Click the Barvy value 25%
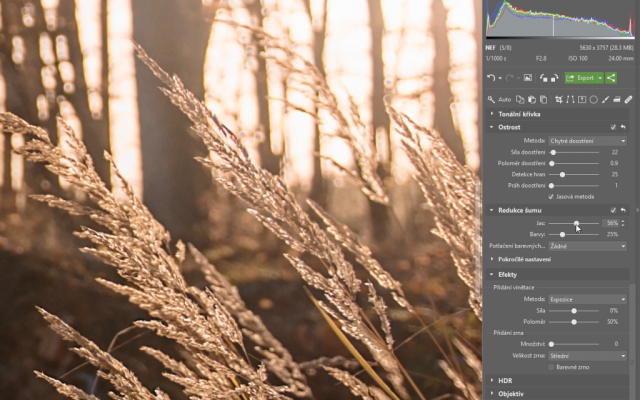Screen dimensions: 640x400 (612, 234)
